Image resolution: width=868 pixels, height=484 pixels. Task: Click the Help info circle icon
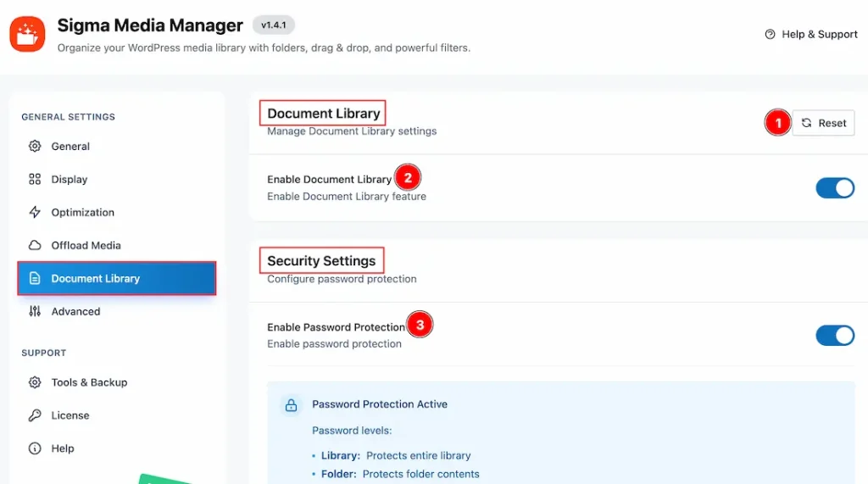35,448
